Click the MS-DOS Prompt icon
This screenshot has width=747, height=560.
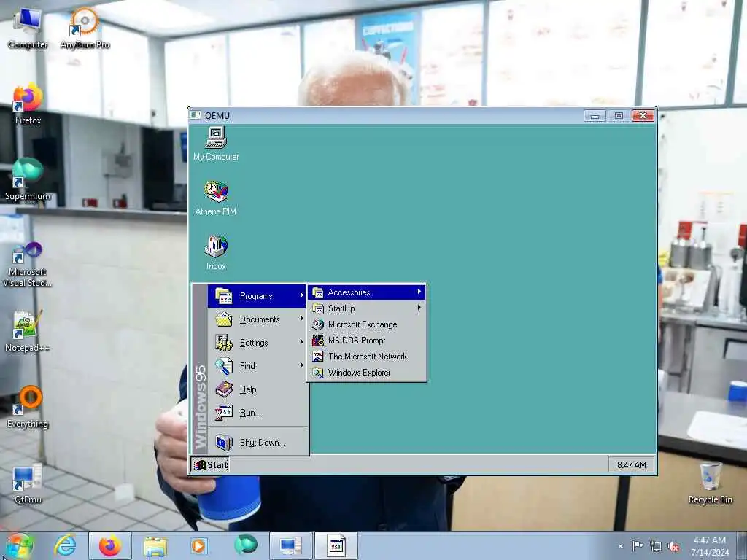318,341
